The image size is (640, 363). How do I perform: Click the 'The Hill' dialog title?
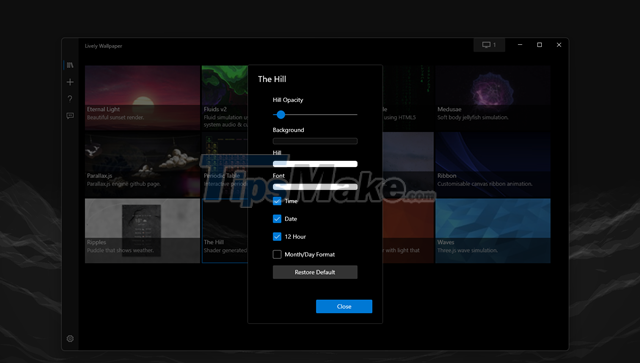pyautogui.click(x=272, y=79)
